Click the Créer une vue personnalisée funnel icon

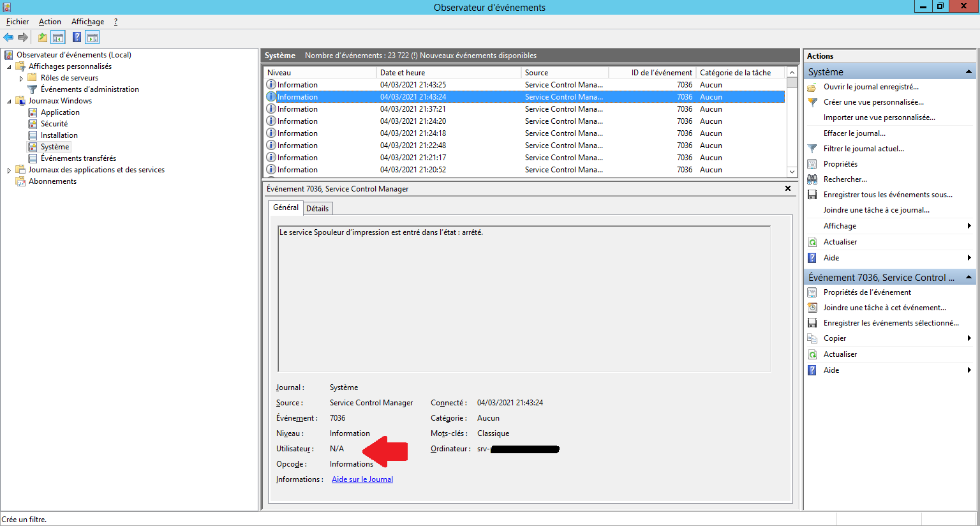812,102
